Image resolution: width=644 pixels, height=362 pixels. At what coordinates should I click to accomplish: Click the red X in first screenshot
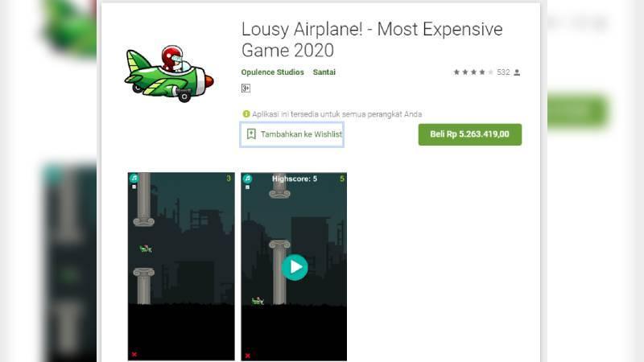click(134, 354)
